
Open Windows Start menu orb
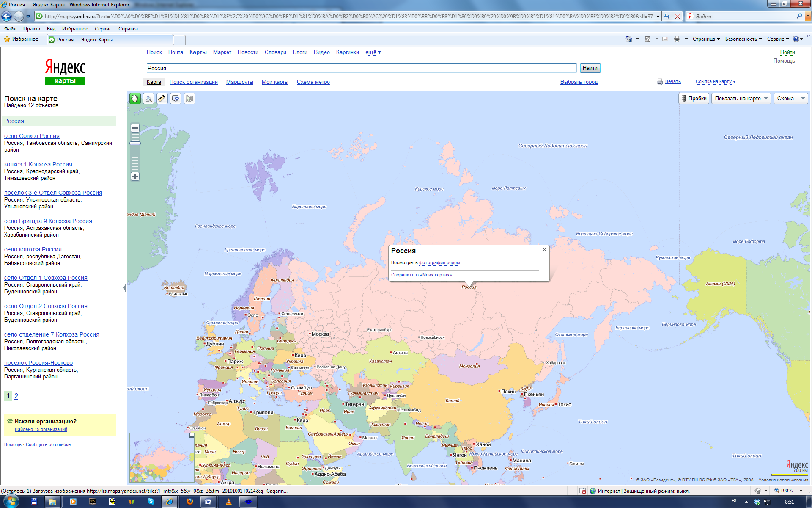pos(11,501)
